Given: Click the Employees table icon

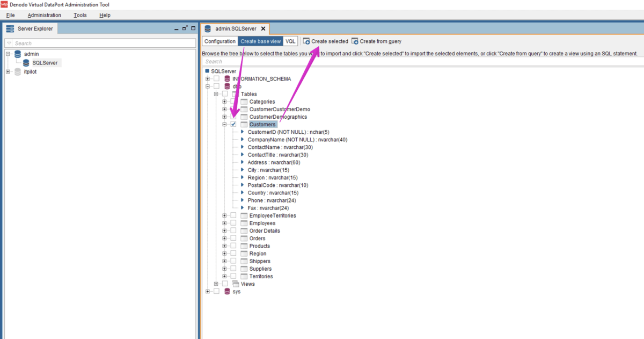Looking at the screenshot, I should [244, 223].
